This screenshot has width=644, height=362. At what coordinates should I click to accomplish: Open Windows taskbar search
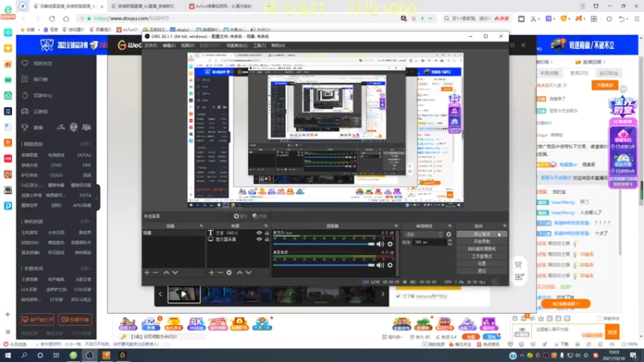(x=24, y=356)
